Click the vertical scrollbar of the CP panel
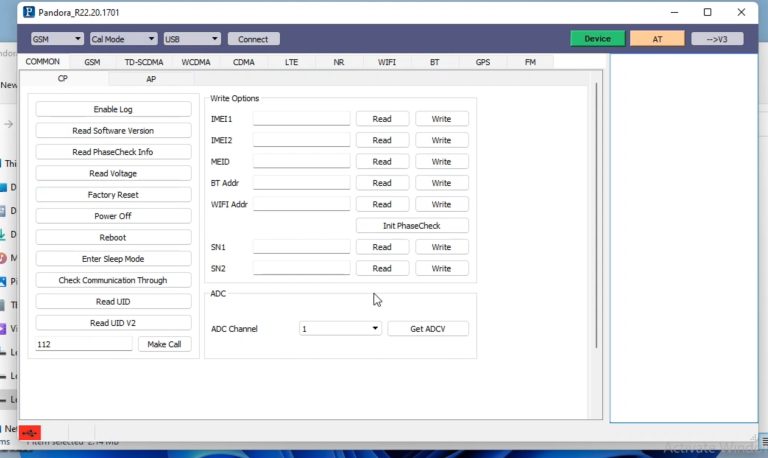Viewport: 768px width, 458px height. click(x=596, y=216)
